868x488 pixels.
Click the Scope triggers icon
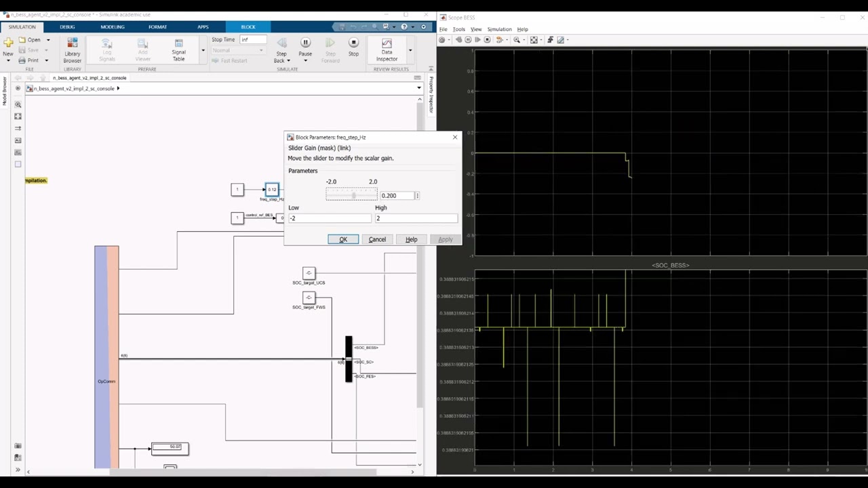(550, 40)
